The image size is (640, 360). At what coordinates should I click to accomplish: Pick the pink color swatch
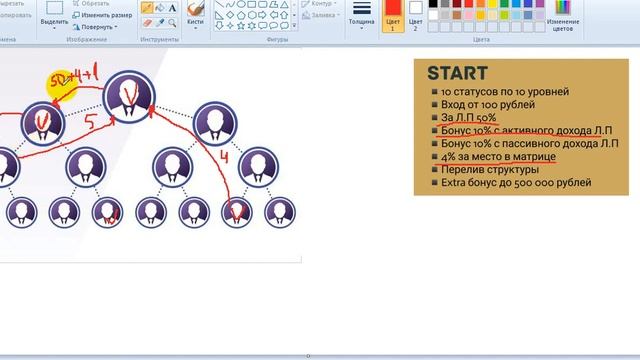pos(469,15)
